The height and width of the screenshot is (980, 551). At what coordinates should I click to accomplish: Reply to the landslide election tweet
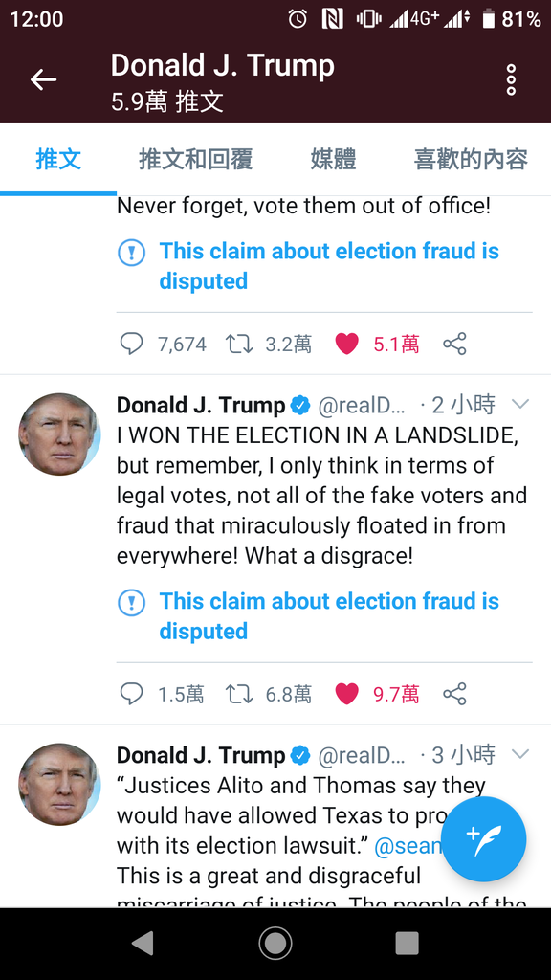pyautogui.click(x=131, y=694)
